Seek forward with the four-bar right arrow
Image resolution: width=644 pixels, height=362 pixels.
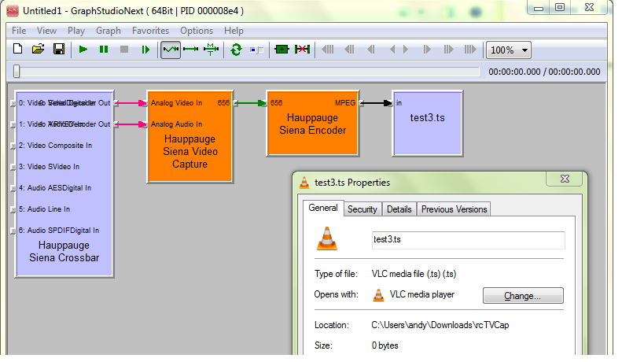[x=470, y=50]
